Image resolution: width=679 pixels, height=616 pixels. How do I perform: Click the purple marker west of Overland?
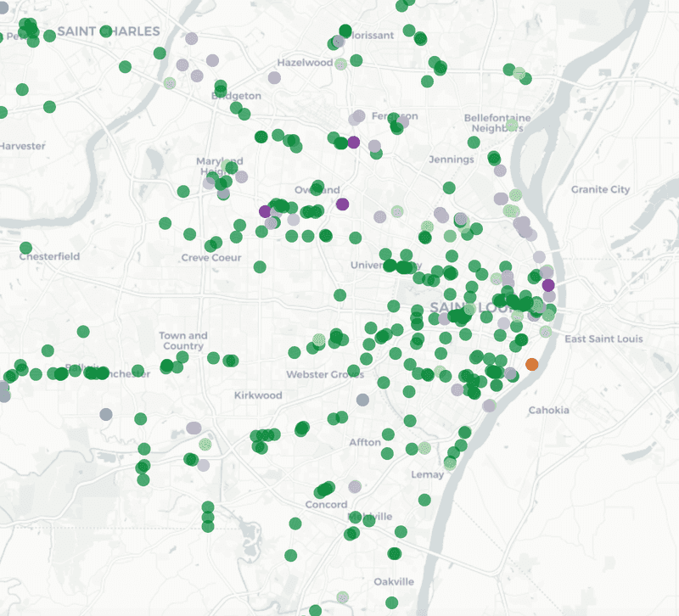click(264, 210)
